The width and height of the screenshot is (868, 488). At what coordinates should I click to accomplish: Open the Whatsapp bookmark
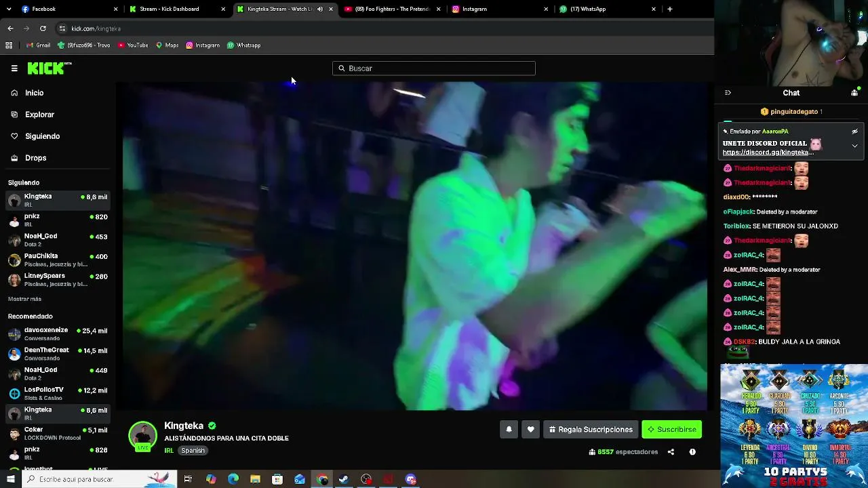point(244,45)
